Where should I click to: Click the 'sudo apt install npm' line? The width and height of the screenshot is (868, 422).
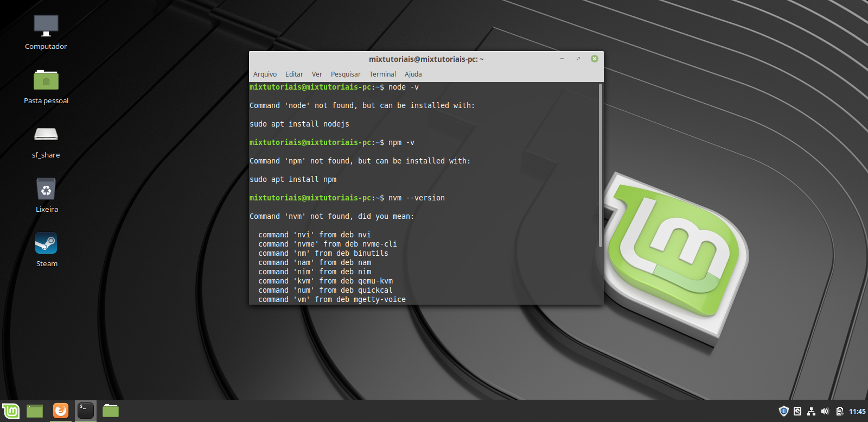[293, 179]
